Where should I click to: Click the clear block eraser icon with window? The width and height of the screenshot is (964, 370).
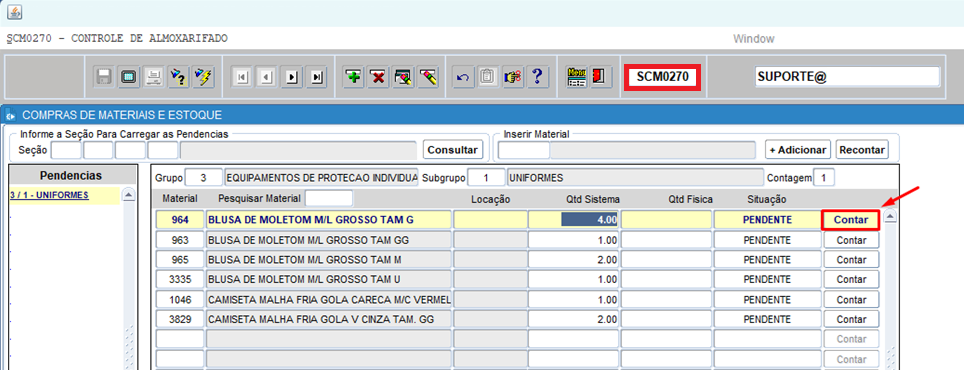[x=403, y=77]
